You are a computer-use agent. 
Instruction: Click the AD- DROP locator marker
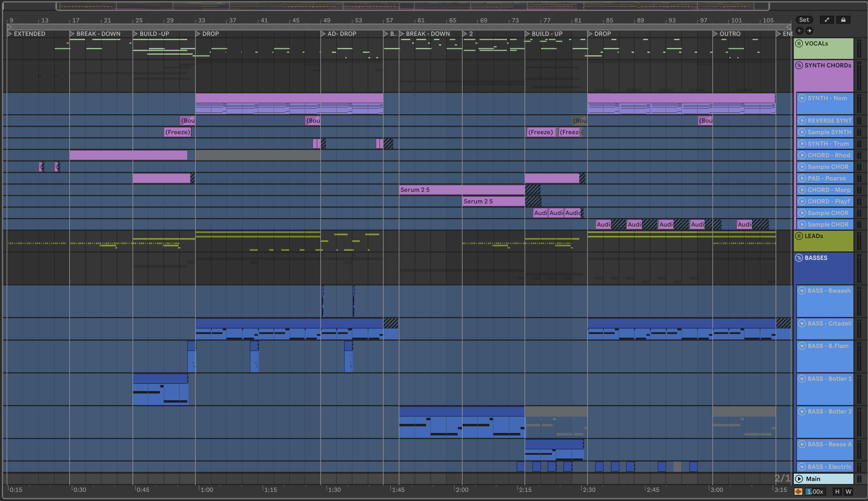tap(342, 34)
